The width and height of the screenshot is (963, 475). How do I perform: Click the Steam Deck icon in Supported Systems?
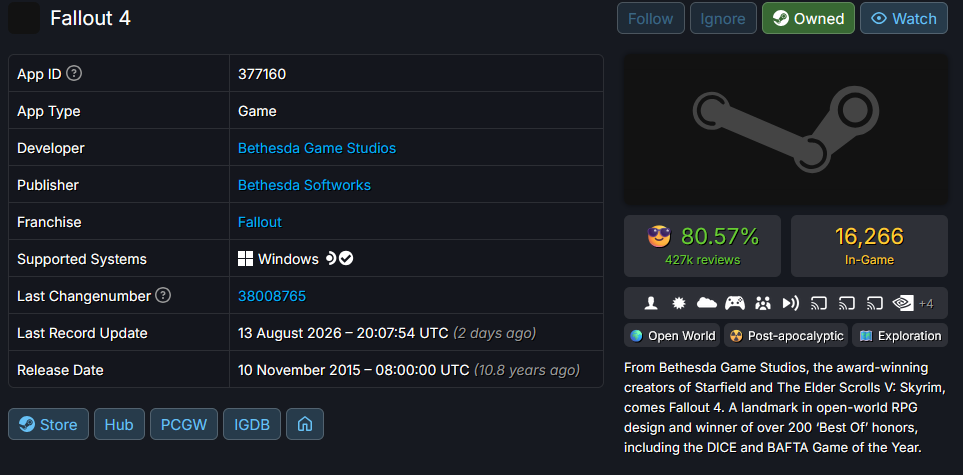point(330,259)
